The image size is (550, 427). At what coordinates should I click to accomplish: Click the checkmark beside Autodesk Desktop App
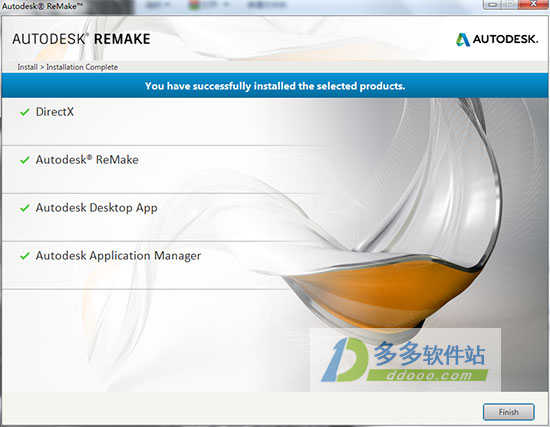25,208
